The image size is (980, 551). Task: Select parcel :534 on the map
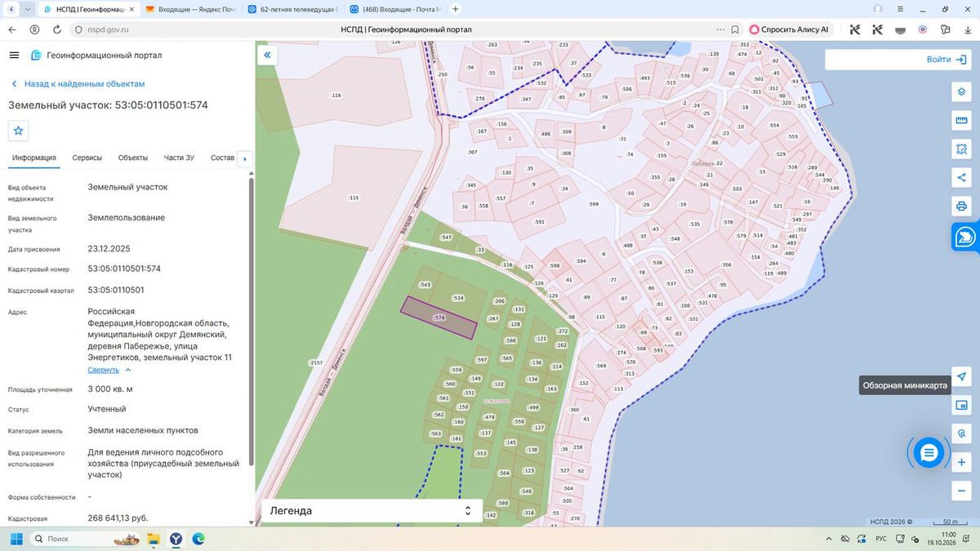click(458, 298)
